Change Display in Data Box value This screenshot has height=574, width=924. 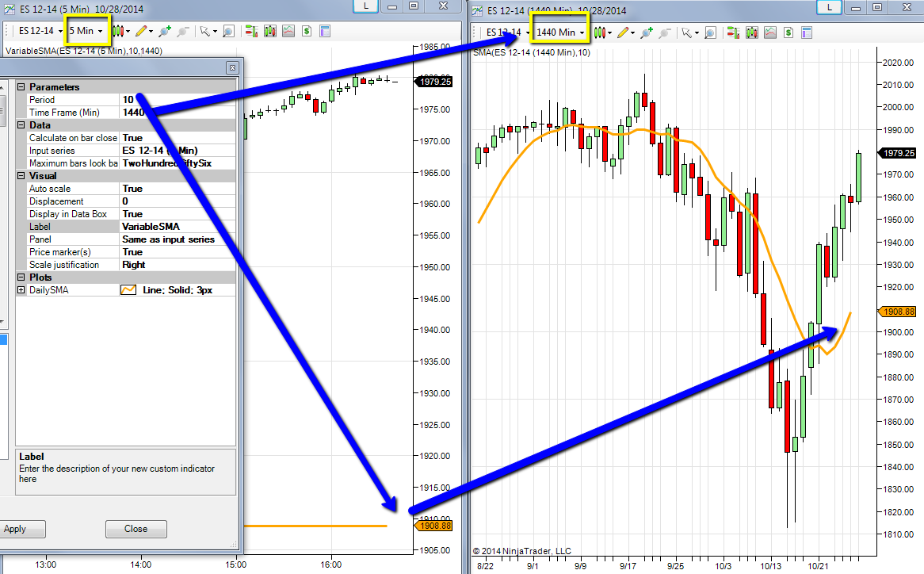[x=178, y=214]
